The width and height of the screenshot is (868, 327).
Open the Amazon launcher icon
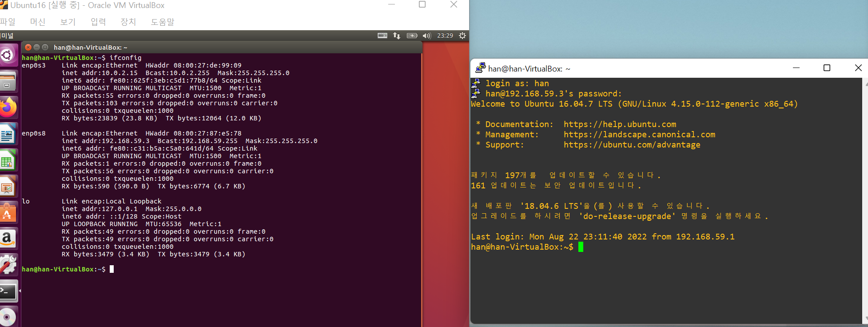click(8, 239)
